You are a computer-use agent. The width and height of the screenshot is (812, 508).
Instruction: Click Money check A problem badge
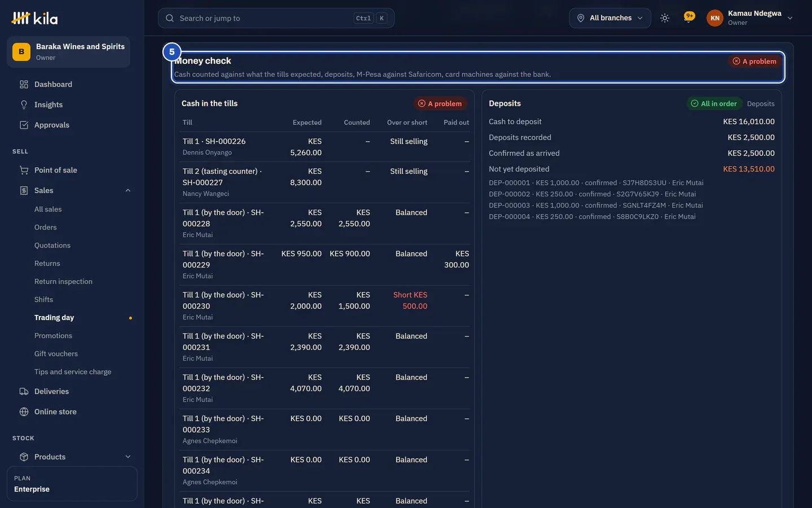pyautogui.click(x=754, y=62)
